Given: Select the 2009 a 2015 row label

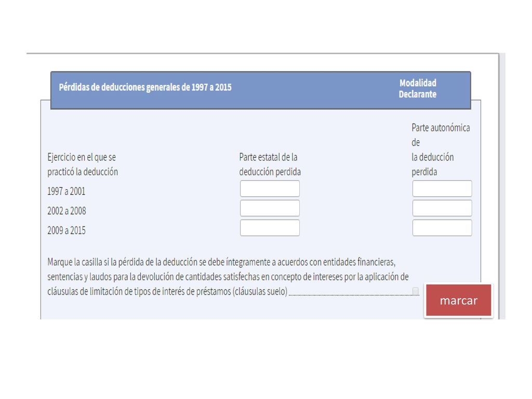Looking at the screenshot, I should pos(66,231).
